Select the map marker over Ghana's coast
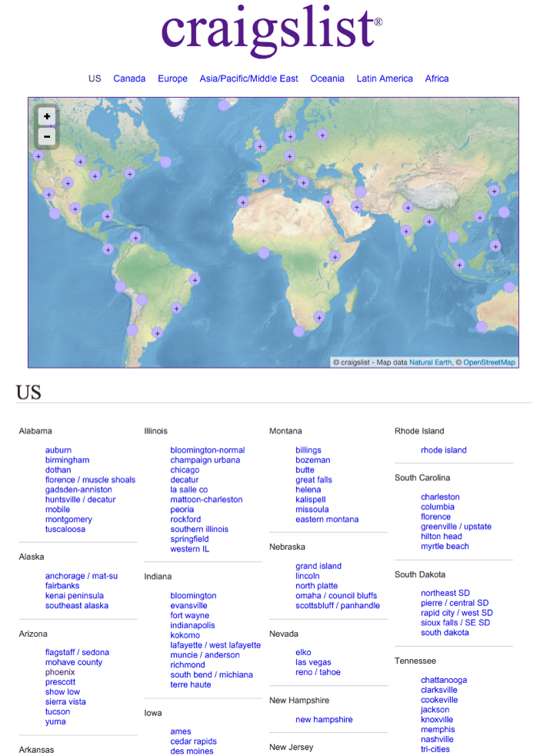 (264, 253)
